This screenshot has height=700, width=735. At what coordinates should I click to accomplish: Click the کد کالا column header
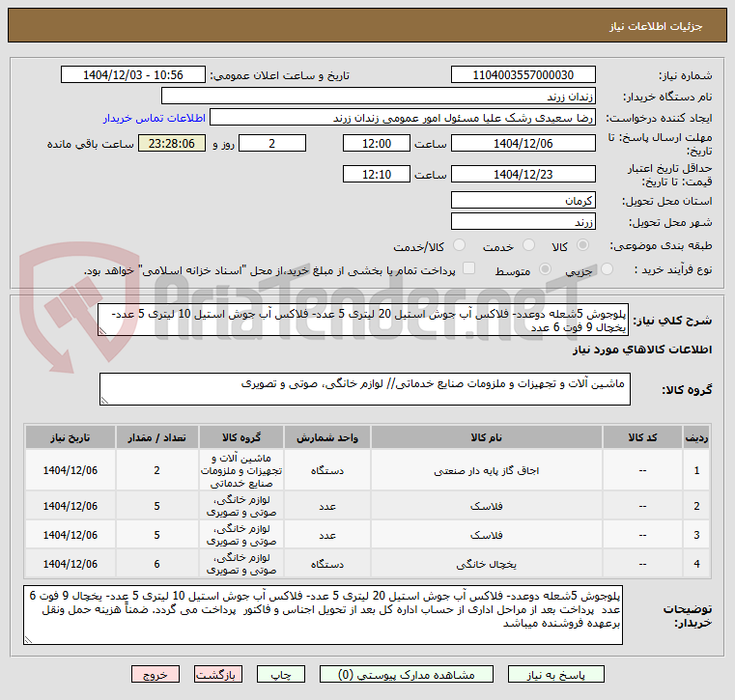(642, 437)
